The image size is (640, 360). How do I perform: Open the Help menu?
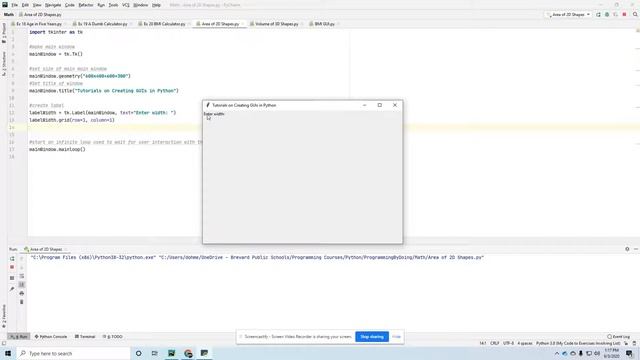coord(156,5)
